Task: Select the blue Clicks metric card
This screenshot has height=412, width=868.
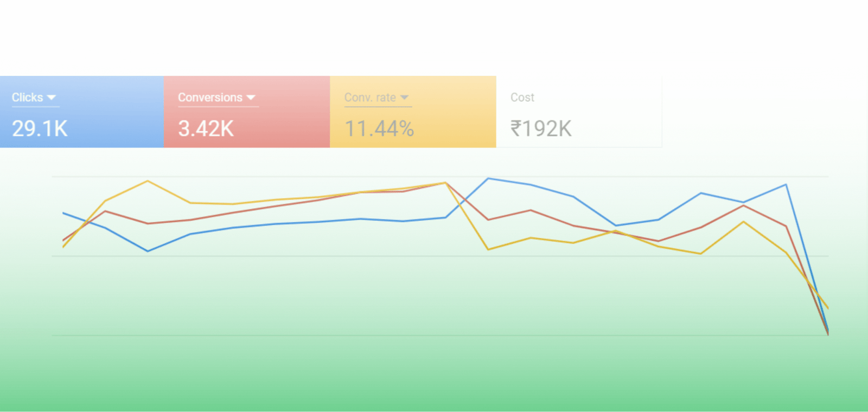Action: (x=81, y=111)
